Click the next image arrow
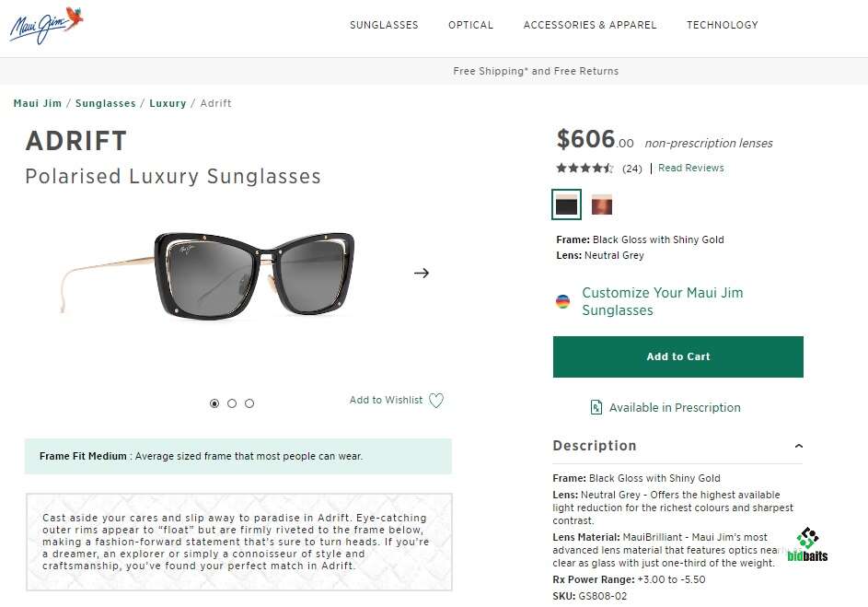Viewport: 868px width, 607px height. point(422,273)
